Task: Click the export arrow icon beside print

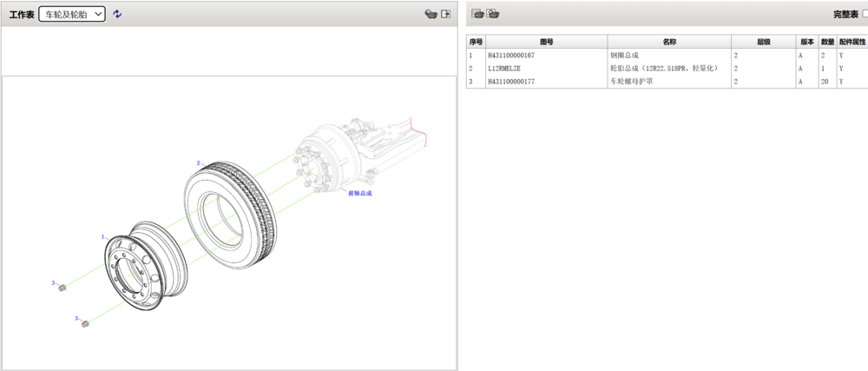Action: point(446,14)
